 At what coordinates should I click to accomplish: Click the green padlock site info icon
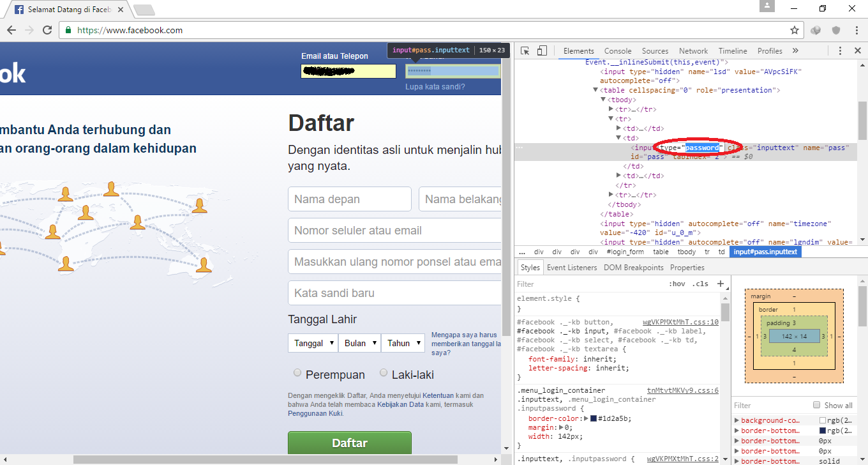coord(68,30)
